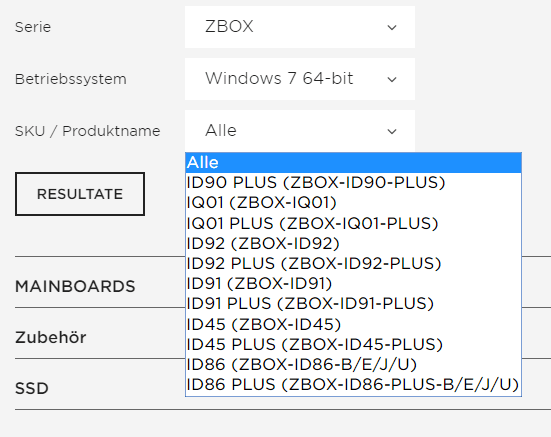Select ID91 PLUS (ZBOX-ID91-PLUS)

(x=353, y=304)
